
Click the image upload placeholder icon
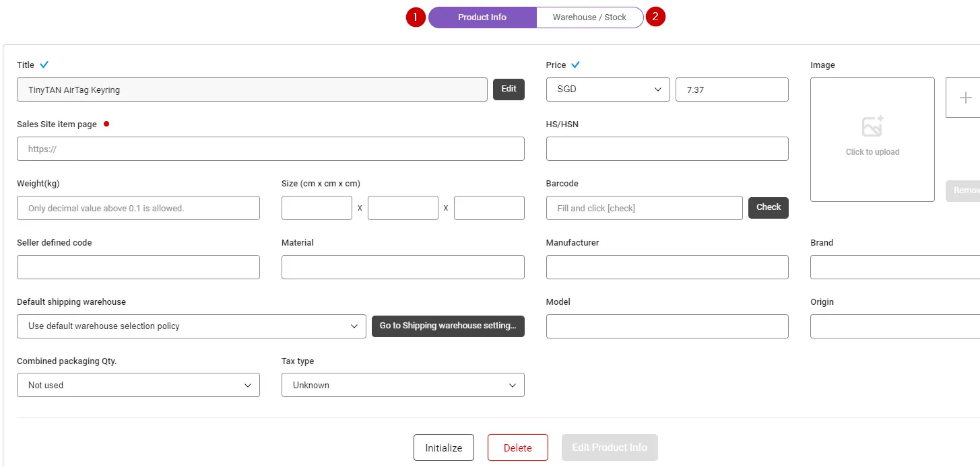tap(872, 127)
